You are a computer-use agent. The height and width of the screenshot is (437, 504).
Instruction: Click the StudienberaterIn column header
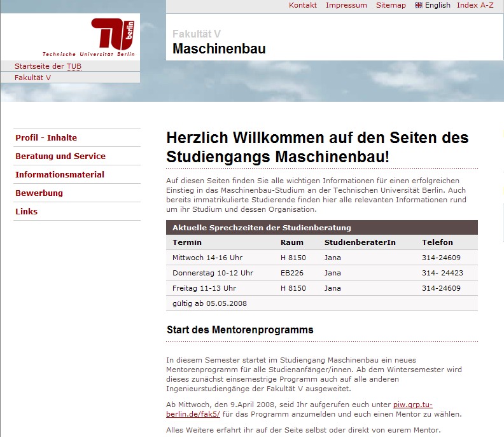click(x=360, y=242)
